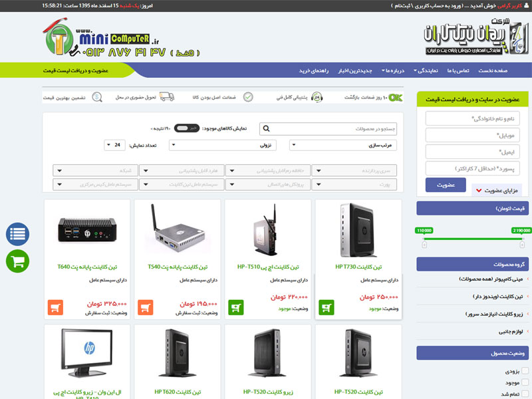Check the موجود status checkbox

point(525,382)
